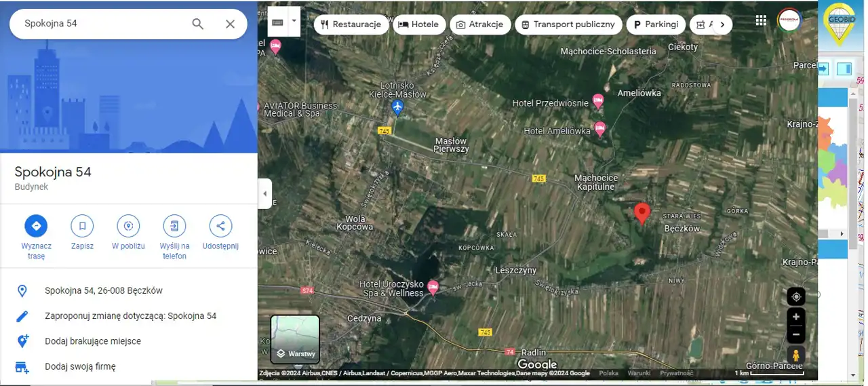Select the Hotele category chip
The image size is (868, 386).
(x=418, y=24)
